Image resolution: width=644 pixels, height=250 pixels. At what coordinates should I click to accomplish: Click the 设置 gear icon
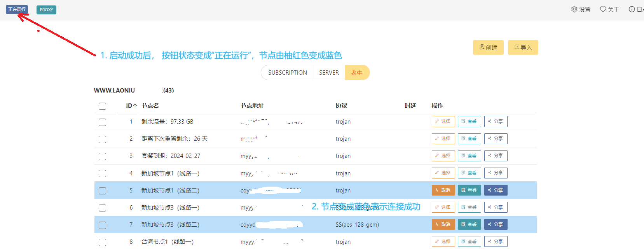pyautogui.click(x=574, y=9)
